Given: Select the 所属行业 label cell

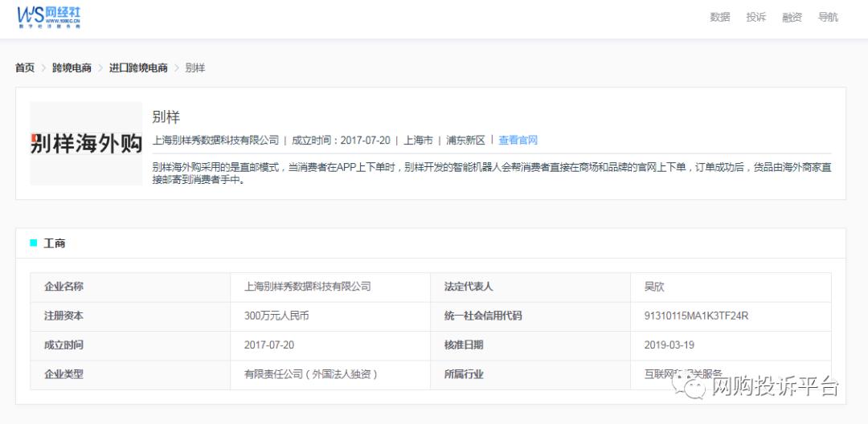Looking at the screenshot, I should (530, 375).
